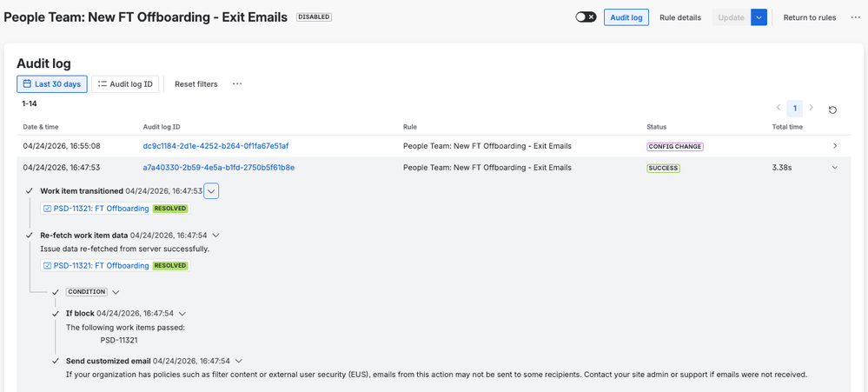Expand the CONFIG CHANGE row chevron

(x=835, y=146)
